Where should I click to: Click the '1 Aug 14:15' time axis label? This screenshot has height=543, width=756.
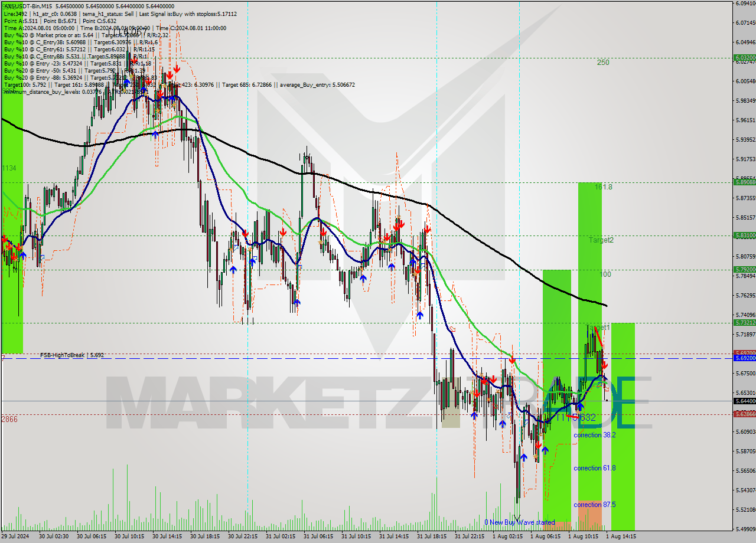click(x=621, y=537)
